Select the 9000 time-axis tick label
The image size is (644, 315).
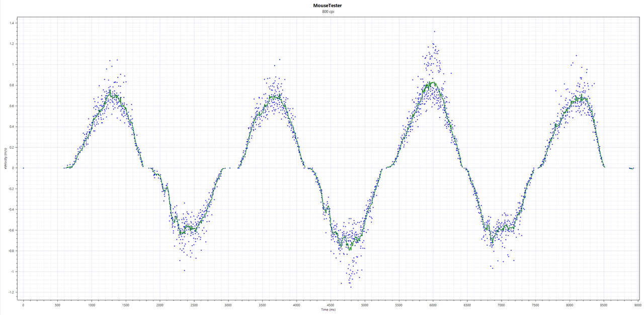tap(638, 304)
